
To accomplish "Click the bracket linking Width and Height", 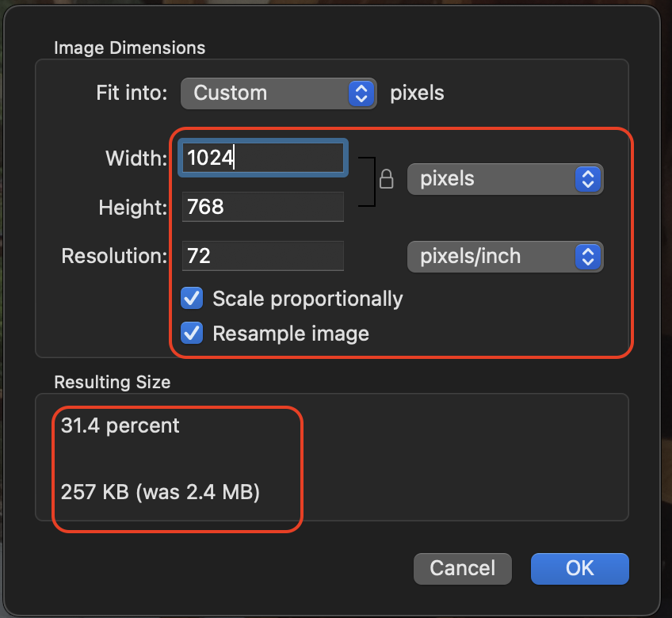I will point(368,181).
